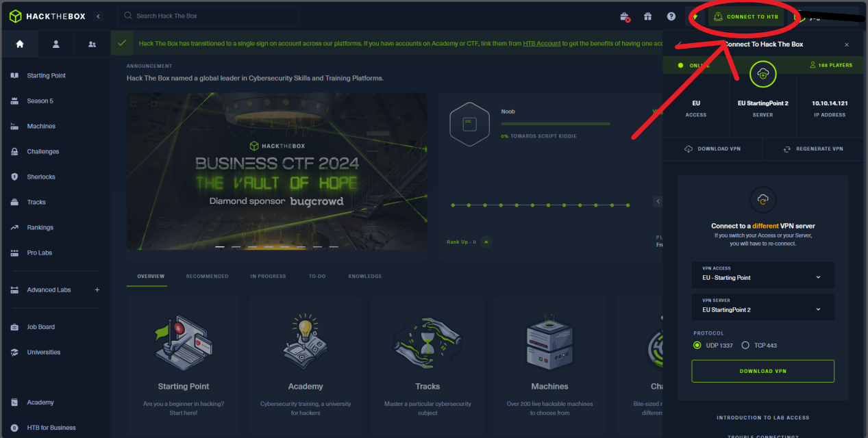Open the help question mark icon
This screenshot has height=438, width=868.
pyautogui.click(x=671, y=16)
